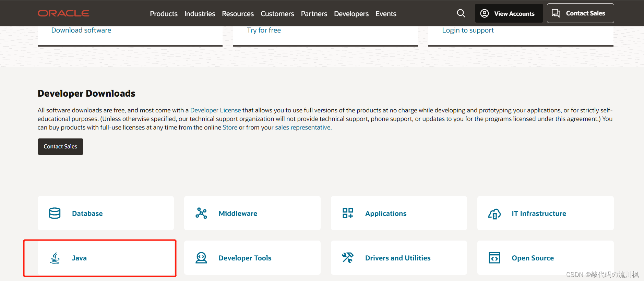
Task: Click Contact Sales in the header
Action: point(580,13)
